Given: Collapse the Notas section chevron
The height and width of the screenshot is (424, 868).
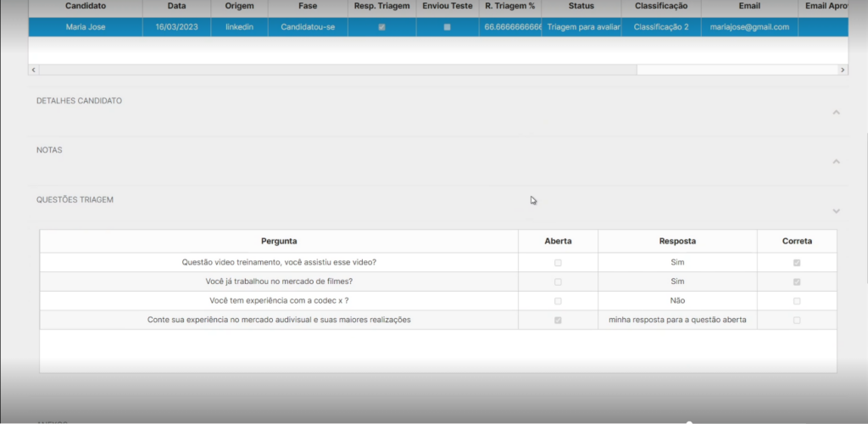Looking at the screenshot, I should pyautogui.click(x=836, y=161).
